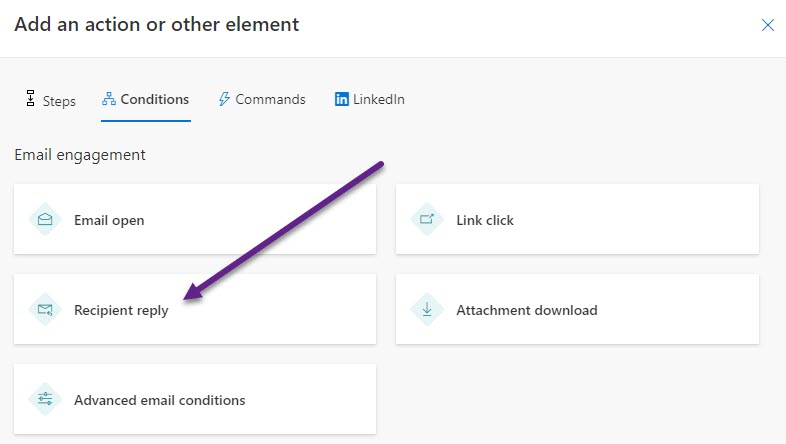Click the Attachment download arrow icon
786x444 pixels.
pyautogui.click(x=427, y=310)
